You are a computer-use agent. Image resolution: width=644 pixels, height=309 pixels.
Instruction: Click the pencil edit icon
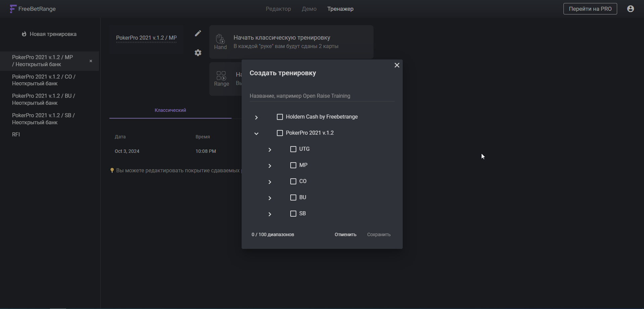click(198, 33)
